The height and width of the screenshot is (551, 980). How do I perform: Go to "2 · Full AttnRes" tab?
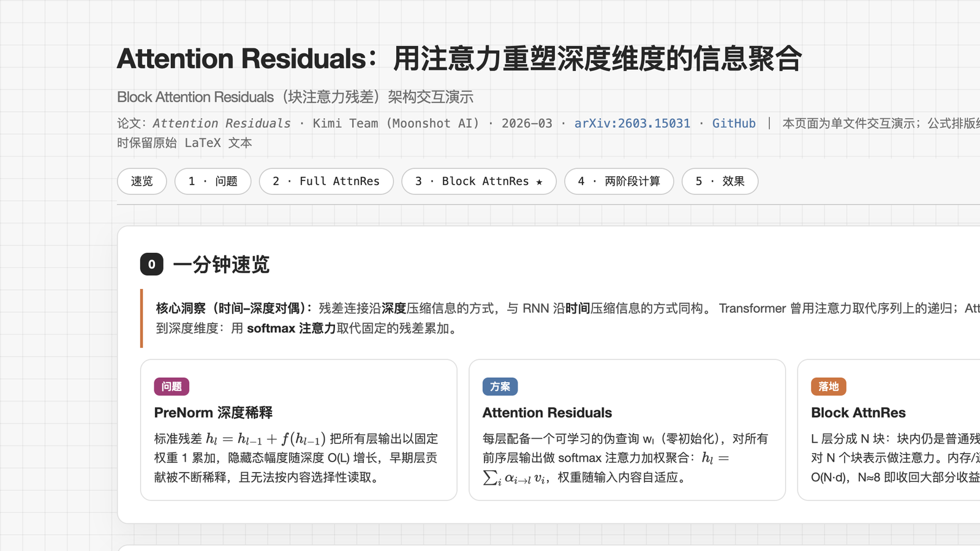point(326,181)
